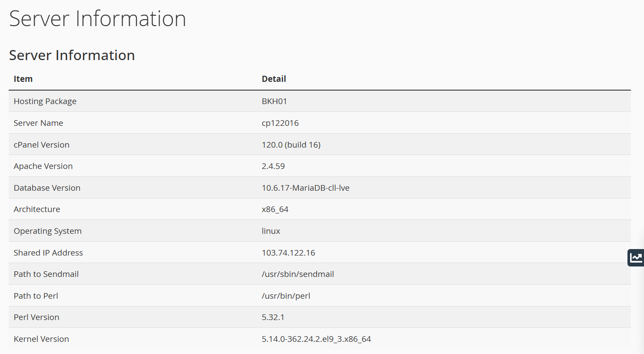Click the 'cPanel Version' label
Image resolution: width=644 pixels, height=354 pixels.
point(41,145)
